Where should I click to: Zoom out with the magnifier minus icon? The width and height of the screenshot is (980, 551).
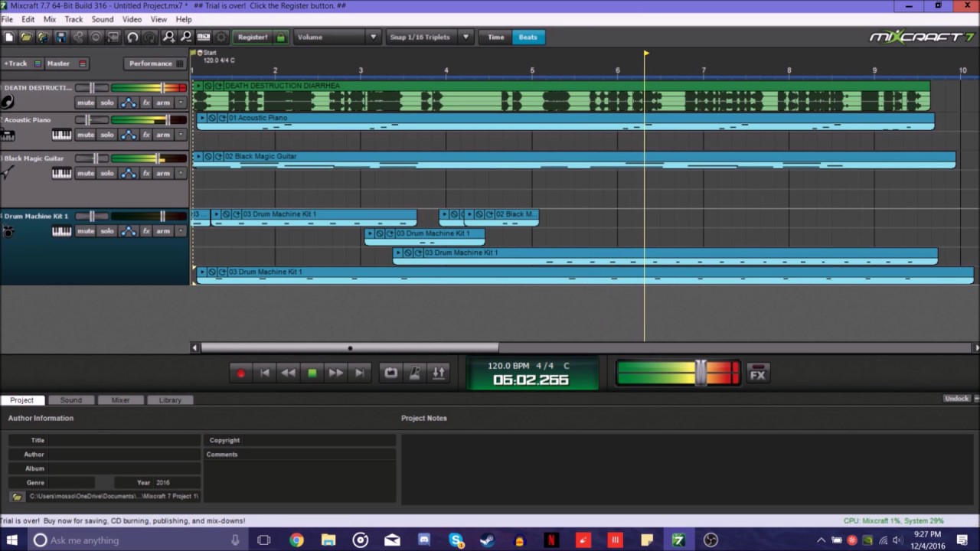coord(186,37)
